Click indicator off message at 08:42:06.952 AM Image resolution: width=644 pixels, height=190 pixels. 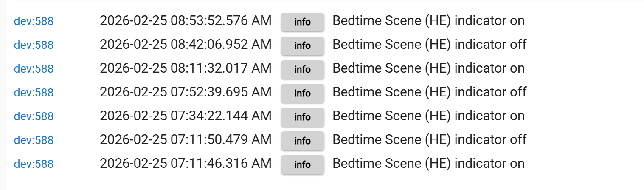click(x=429, y=45)
